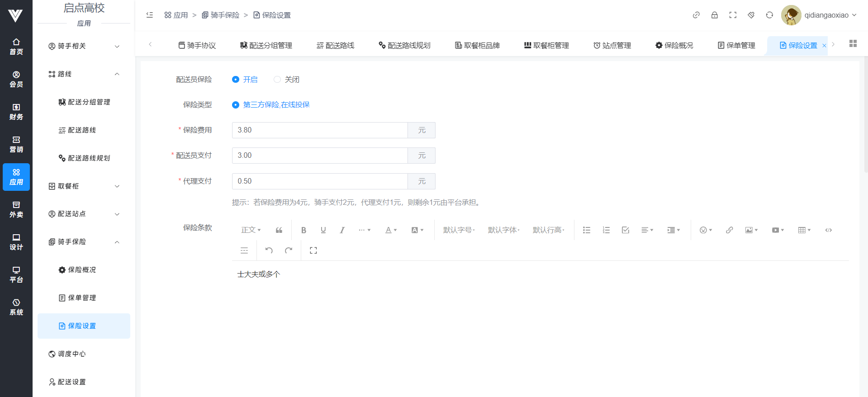868x397 pixels.
Task: Select 第三方保险,在线投保 insurance type
Action: coord(236,105)
